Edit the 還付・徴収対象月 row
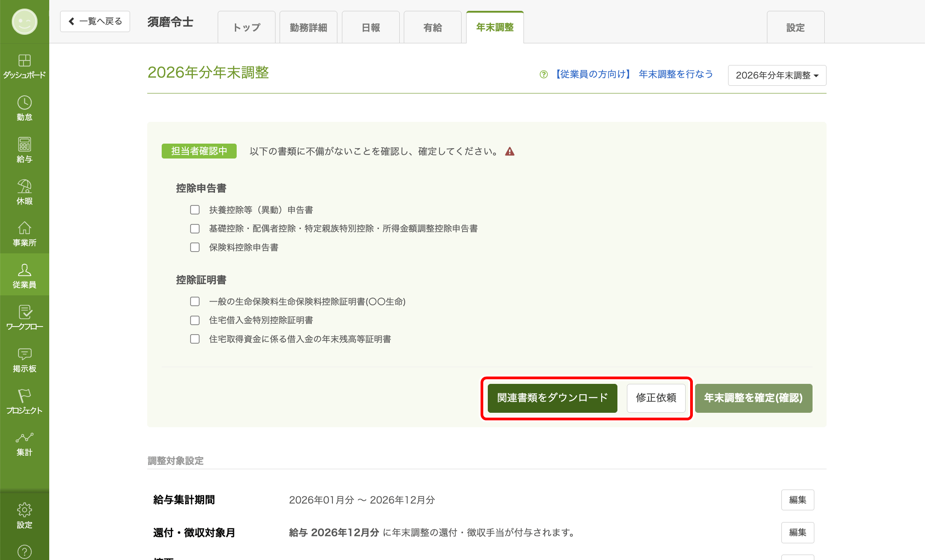The height and width of the screenshot is (560, 925). coord(798,532)
